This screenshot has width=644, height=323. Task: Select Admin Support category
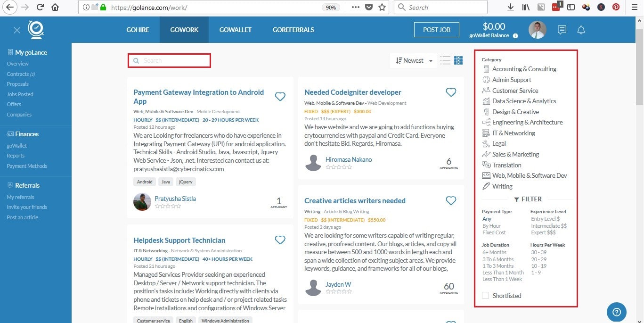click(x=512, y=80)
